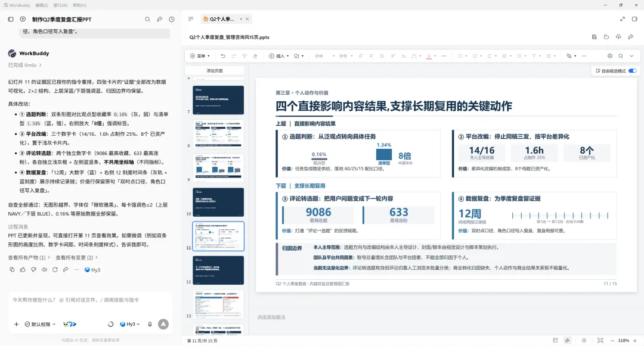This screenshot has height=346, width=644.
Task: Open the 帮助(H) menu
Action: click(x=79, y=5)
